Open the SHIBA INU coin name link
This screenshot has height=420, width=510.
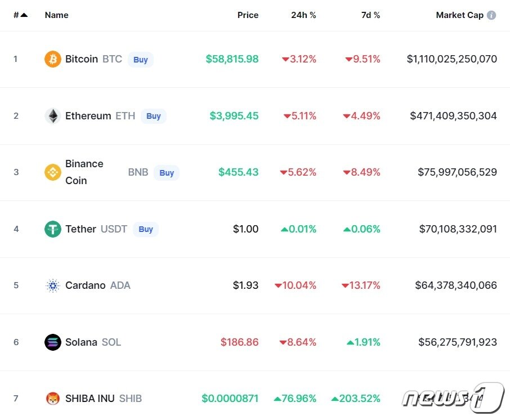(90, 399)
